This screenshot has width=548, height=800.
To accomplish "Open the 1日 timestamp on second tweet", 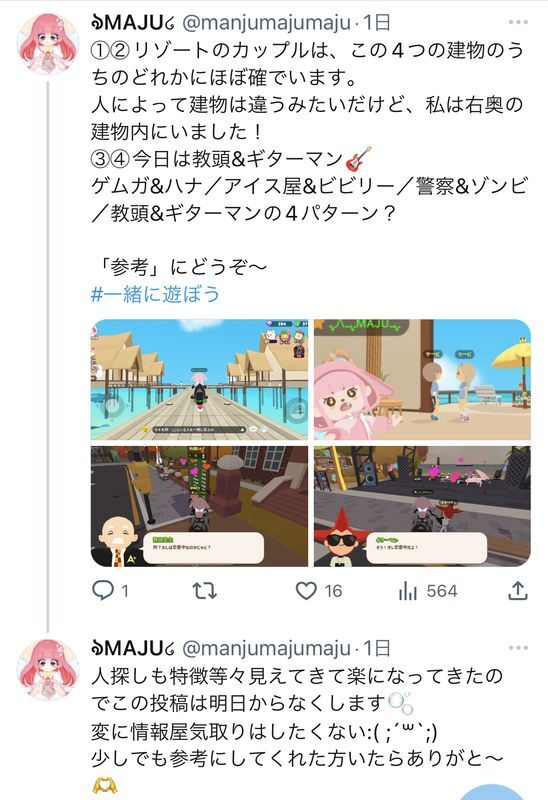I will pos(377,648).
